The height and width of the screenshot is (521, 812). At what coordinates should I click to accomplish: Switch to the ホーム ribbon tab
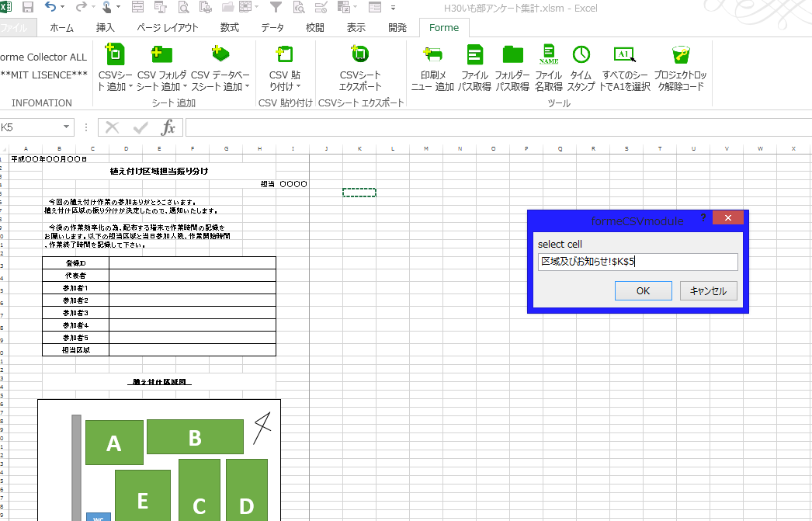click(61, 27)
